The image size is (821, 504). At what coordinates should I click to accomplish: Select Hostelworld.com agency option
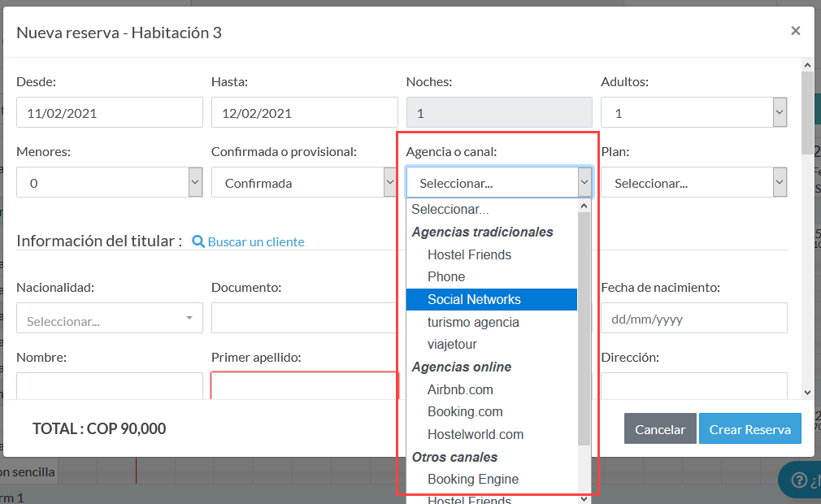[x=492, y=434]
